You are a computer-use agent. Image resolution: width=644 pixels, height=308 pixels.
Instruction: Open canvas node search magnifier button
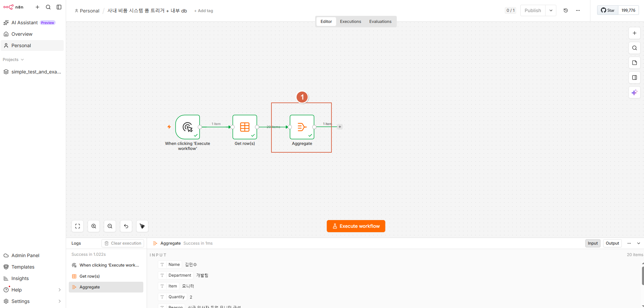pyautogui.click(x=635, y=48)
